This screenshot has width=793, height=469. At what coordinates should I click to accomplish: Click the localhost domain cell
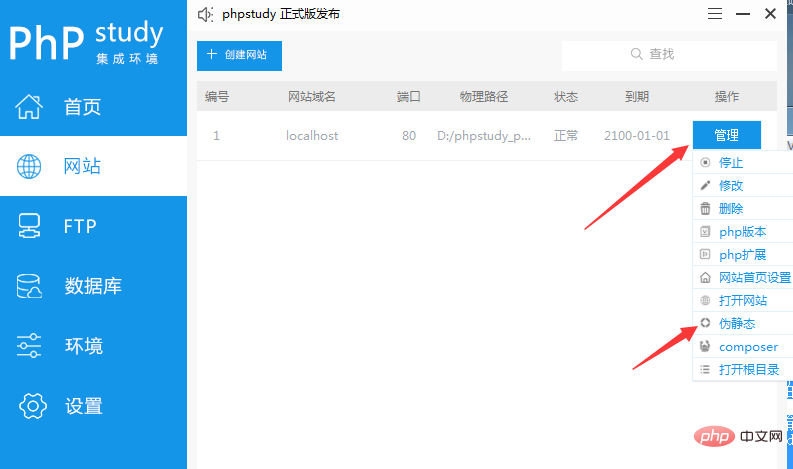tap(312, 136)
